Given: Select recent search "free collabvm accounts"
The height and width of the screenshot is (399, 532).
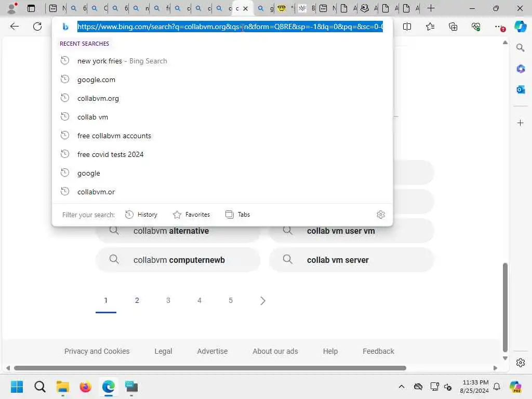Looking at the screenshot, I should click(x=222, y=136).
